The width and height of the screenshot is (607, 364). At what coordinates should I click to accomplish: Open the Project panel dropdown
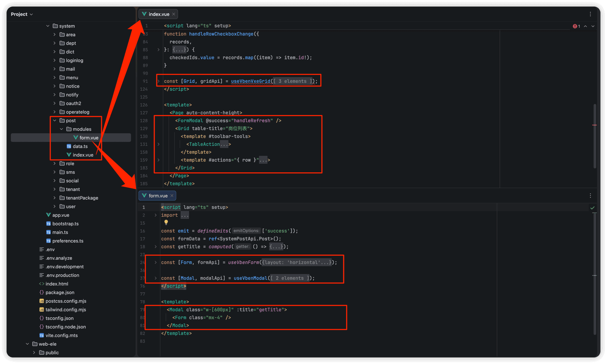click(22, 14)
